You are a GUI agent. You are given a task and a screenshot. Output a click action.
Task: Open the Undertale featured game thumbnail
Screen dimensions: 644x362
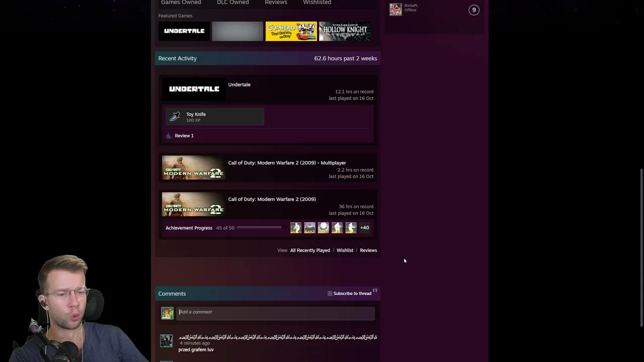[x=184, y=31]
